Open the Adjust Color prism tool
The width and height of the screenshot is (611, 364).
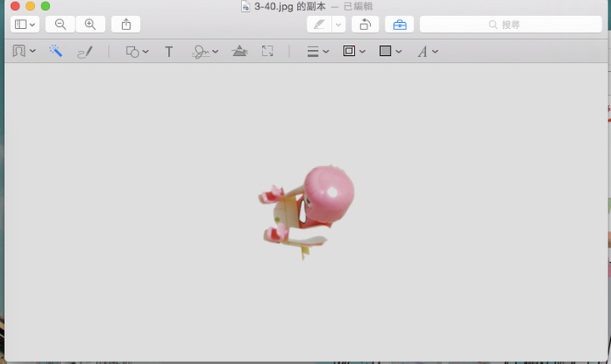coord(240,52)
